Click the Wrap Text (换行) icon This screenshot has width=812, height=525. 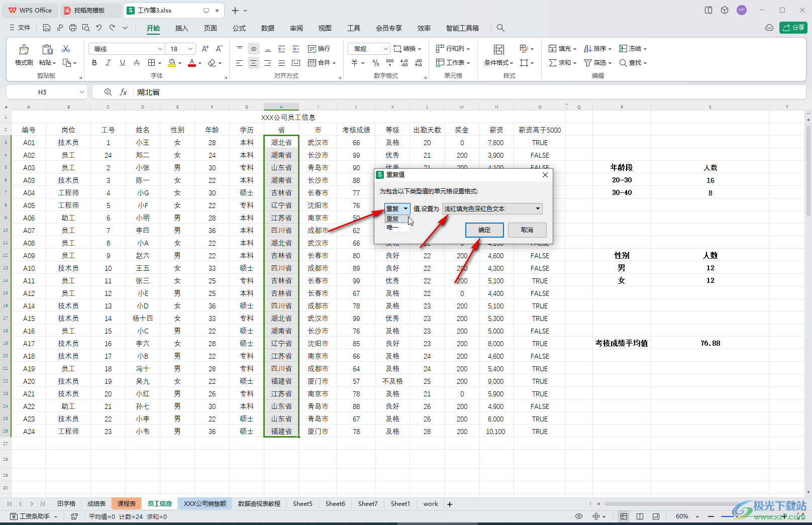point(319,49)
